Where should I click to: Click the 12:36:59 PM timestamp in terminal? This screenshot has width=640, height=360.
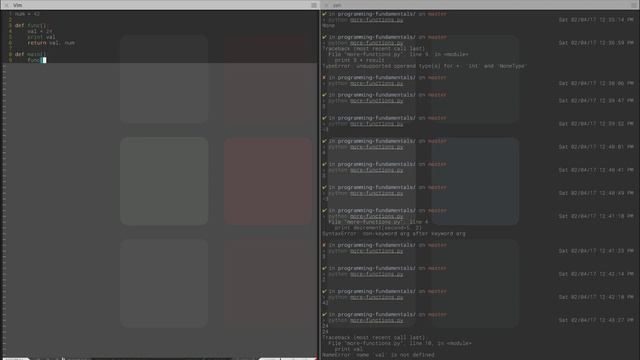coord(596,42)
